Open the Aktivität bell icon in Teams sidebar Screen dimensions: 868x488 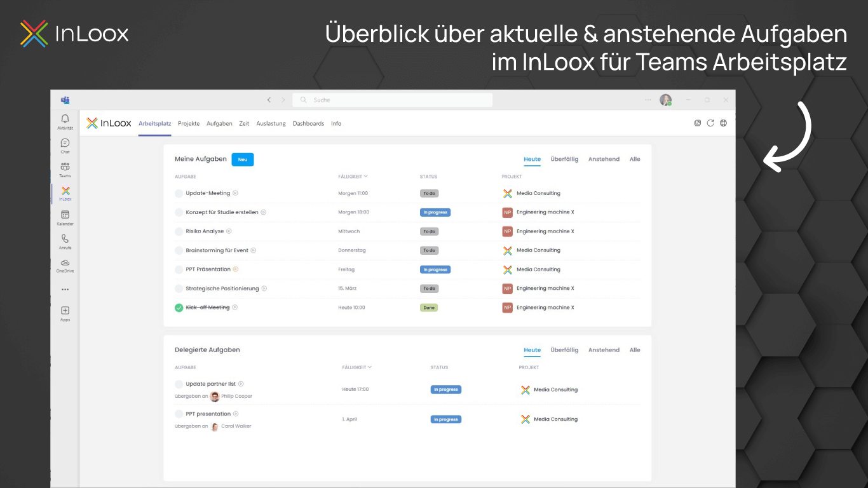click(65, 119)
